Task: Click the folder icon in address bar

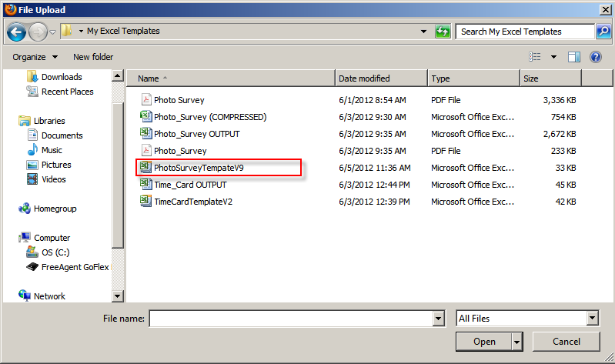Action: pyautogui.click(x=67, y=31)
